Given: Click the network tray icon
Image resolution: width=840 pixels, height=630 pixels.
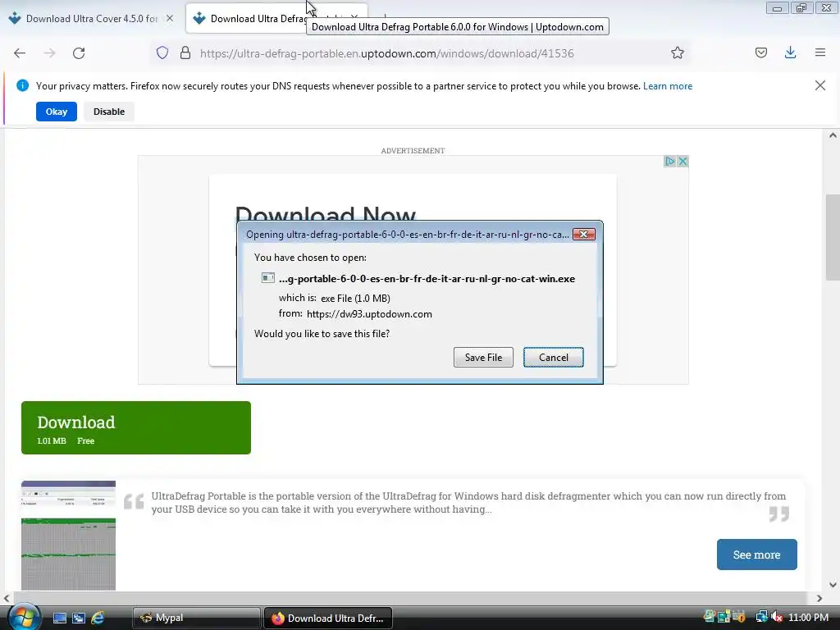Looking at the screenshot, I should pyautogui.click(x=761, y=617).
